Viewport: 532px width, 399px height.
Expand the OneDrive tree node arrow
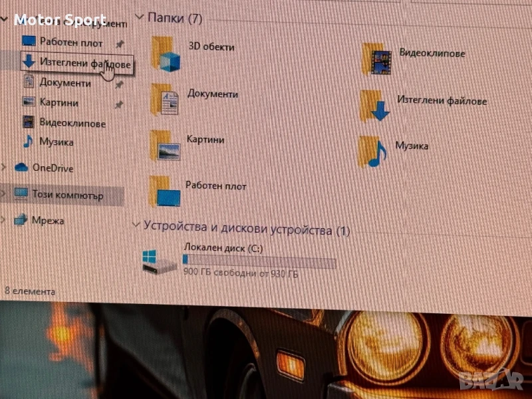[x=5, y=166]
